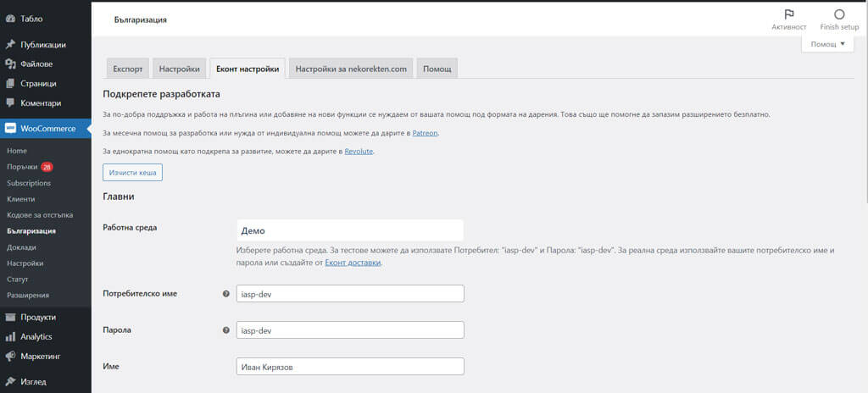Switch to the Експорт tab
Viewport: 868px width, 393px height.
point(128,69)
